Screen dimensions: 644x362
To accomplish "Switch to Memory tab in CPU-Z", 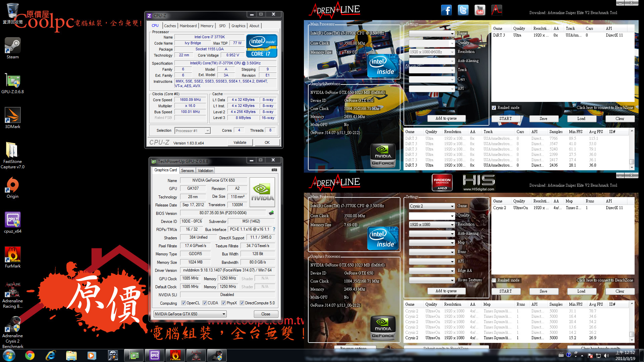I will pyautogui.click(x=207, y=26).
